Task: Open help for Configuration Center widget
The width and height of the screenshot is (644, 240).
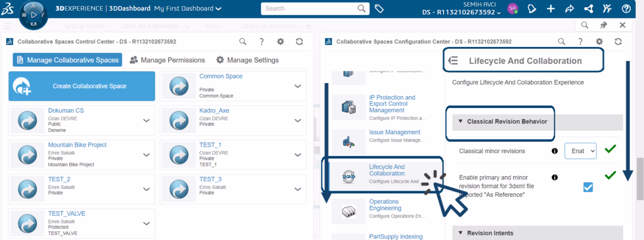Action: coord(580,41)
